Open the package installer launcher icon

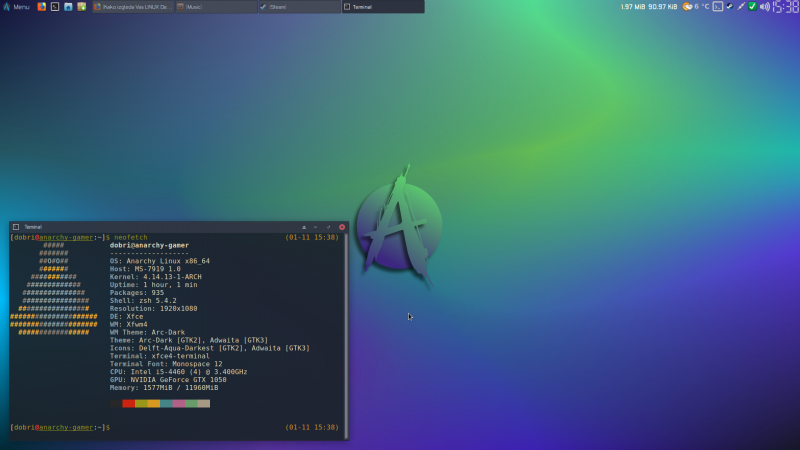click(x=82, y=7)
